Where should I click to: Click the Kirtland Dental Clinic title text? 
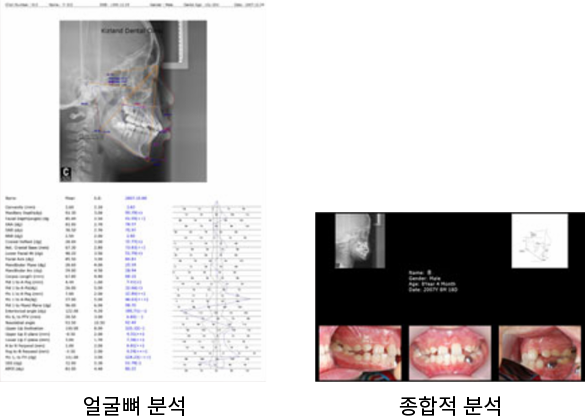coord(131,30)
